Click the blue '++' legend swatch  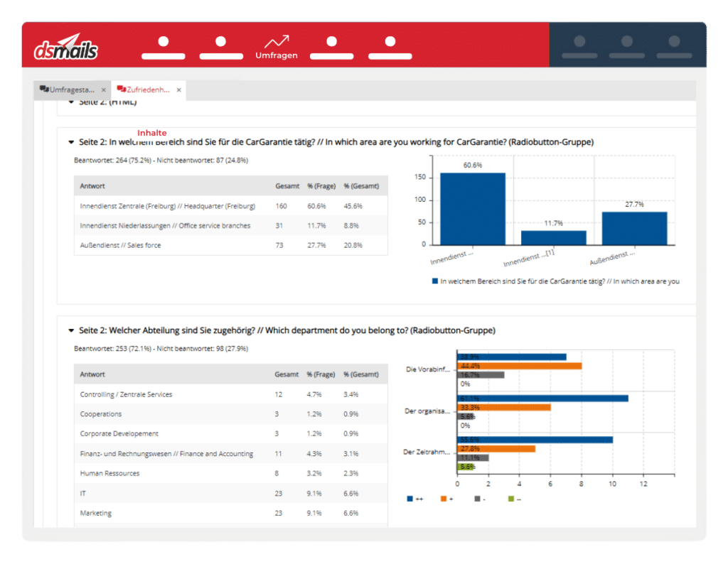coord(410,499)
